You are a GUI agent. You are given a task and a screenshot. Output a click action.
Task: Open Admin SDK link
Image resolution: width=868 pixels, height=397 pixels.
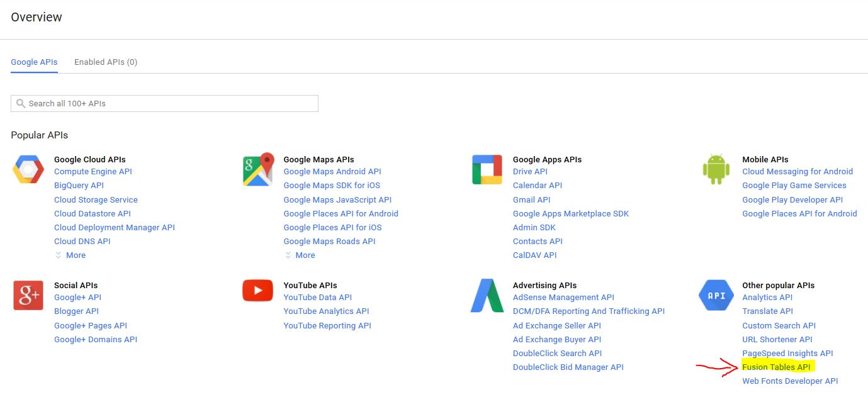pyautogui.click(x=534, y=228)
